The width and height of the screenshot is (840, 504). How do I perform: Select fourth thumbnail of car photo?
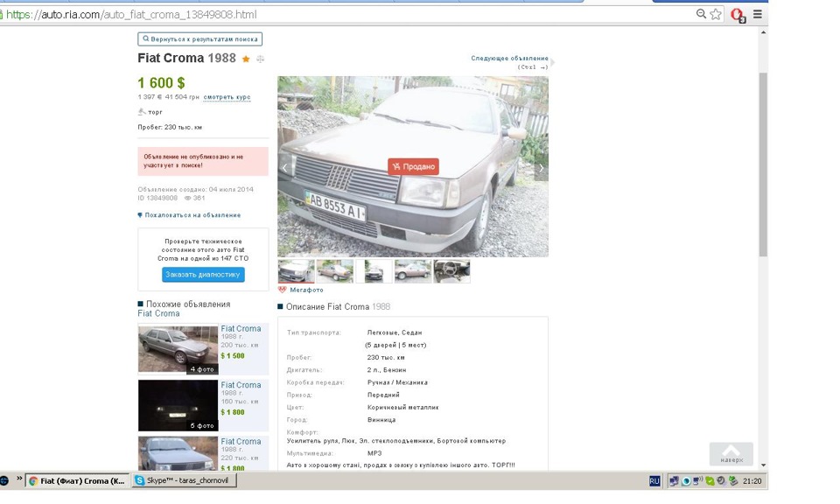(x=412, y=271)
